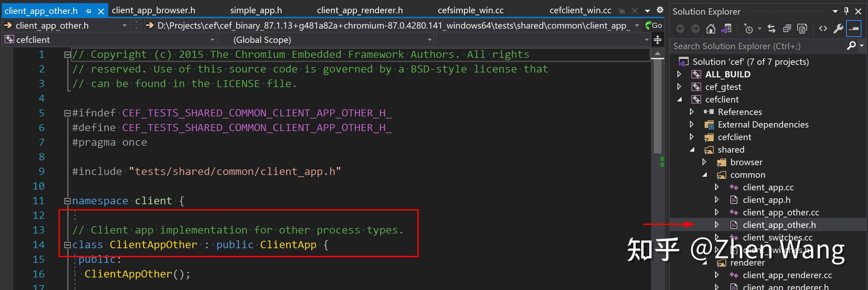The width and height of the screenshot is (868, 290).
Task: Open Properties with the wrench icon
Action: click(x=838, y=29)
